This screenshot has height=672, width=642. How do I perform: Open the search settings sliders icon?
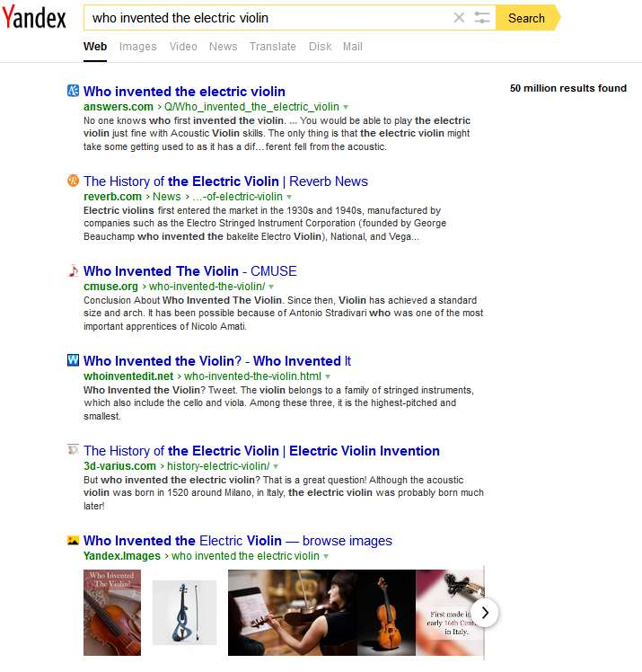click(482, 18)
